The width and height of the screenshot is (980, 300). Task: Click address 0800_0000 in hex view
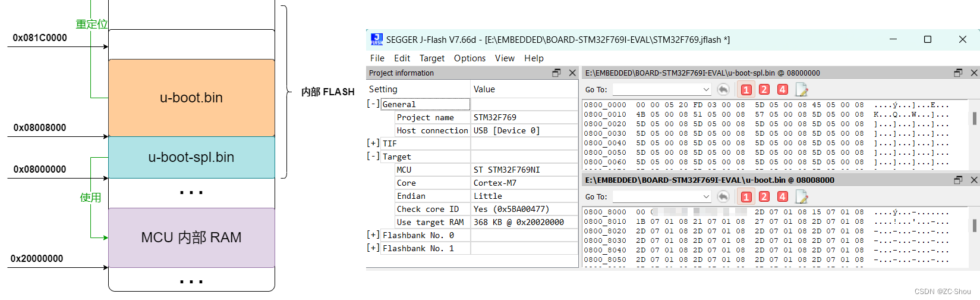[605, 105]
